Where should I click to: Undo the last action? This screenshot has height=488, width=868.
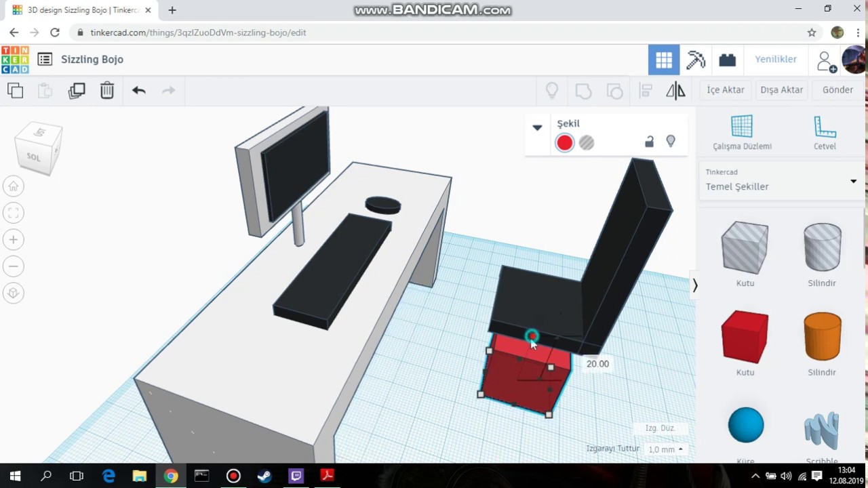[139, 90]
